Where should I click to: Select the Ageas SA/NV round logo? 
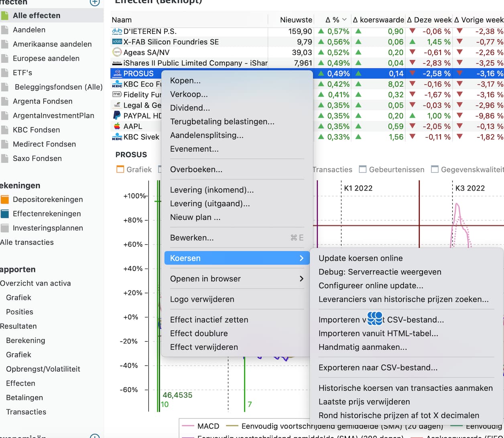117,52
